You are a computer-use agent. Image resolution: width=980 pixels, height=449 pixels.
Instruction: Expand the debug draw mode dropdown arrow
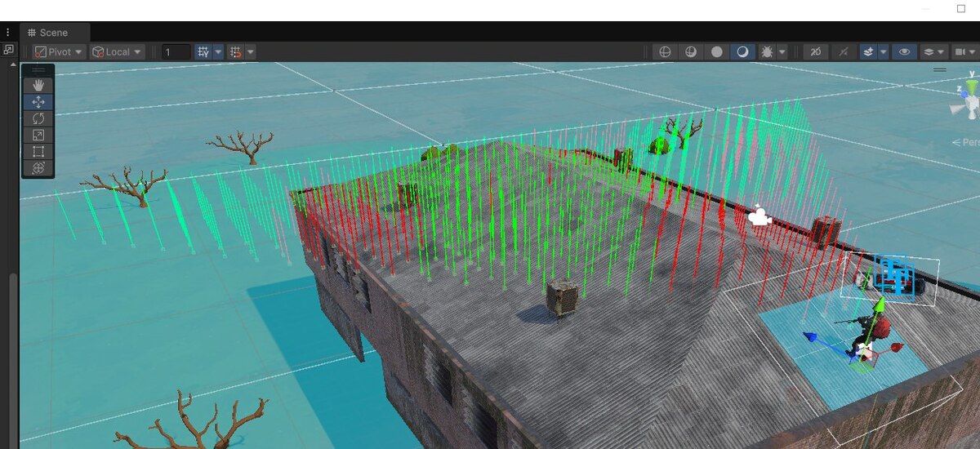pos(782,51)
